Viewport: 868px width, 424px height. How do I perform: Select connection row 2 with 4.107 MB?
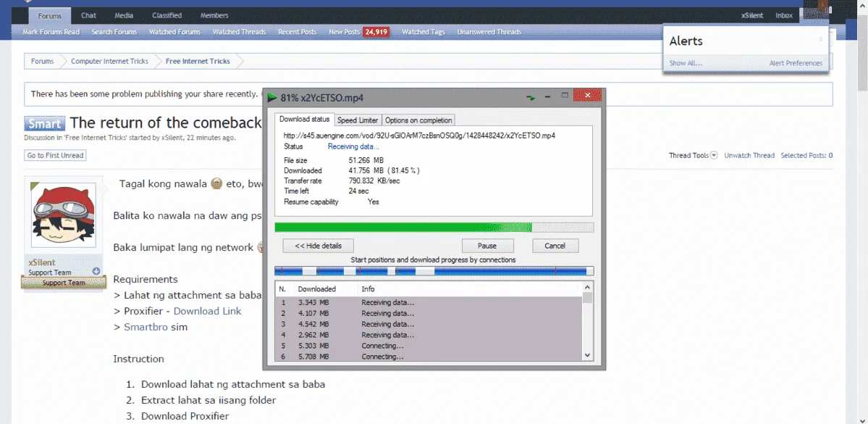[x=429, y=314]
